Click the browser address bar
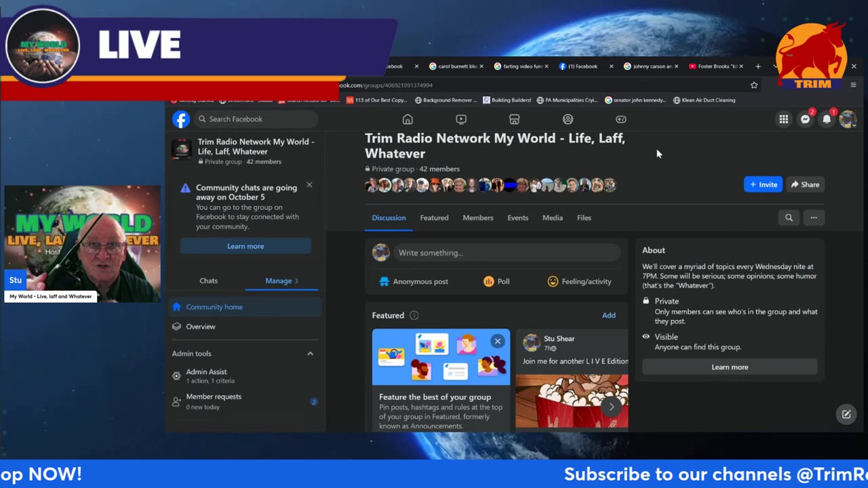 (542, 85)
